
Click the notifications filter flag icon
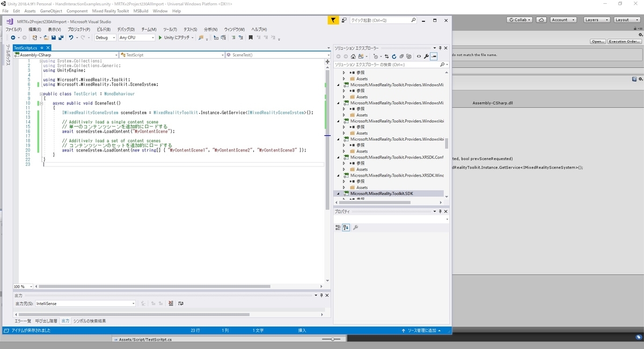[333, 20]
